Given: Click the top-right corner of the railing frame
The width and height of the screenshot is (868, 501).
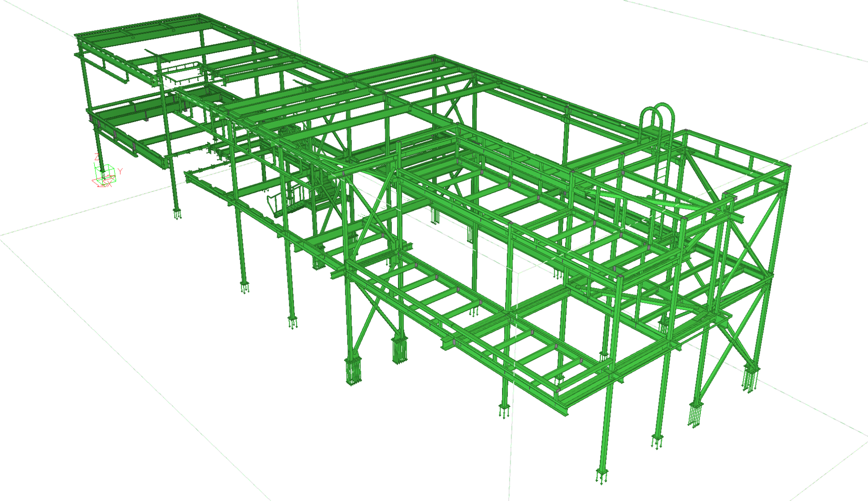Looking at the screenshot, I should pos(788,166).
